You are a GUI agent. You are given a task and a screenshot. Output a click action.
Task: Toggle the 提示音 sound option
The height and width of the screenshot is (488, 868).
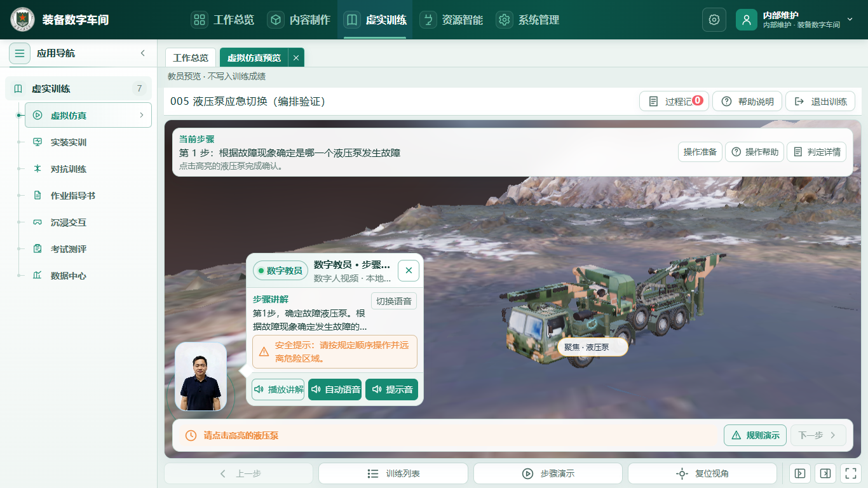click(392, 390)
